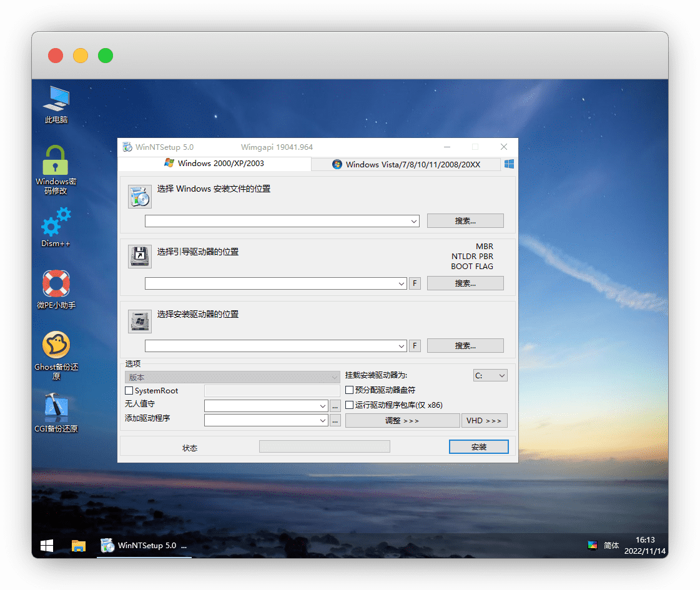The image size is (700, 590).
Task: Open the mount drive letter C: dropdown
Action: 490,376
